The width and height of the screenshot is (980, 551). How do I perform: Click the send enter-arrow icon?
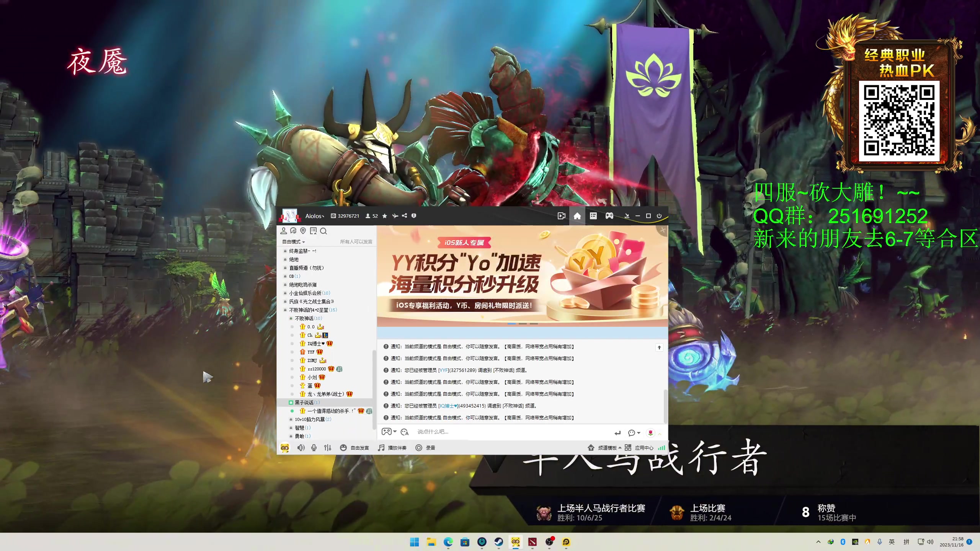(x=617, y=433)
